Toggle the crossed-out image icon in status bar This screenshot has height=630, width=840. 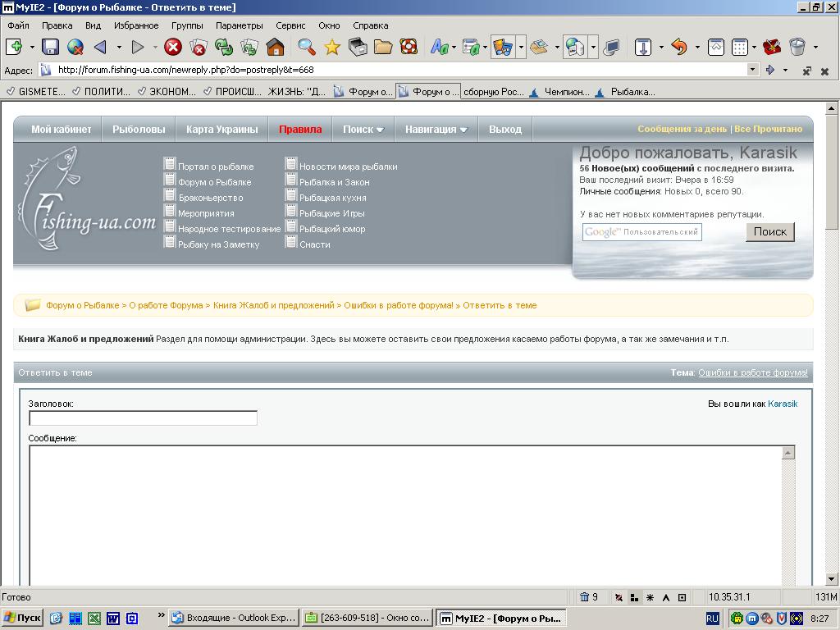[x=619, y=597]
